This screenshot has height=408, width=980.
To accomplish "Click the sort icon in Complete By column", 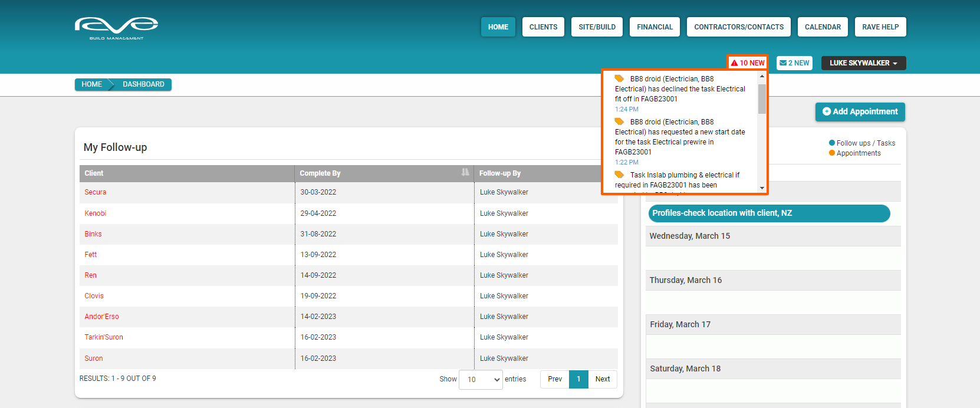I will click(465, 173).
